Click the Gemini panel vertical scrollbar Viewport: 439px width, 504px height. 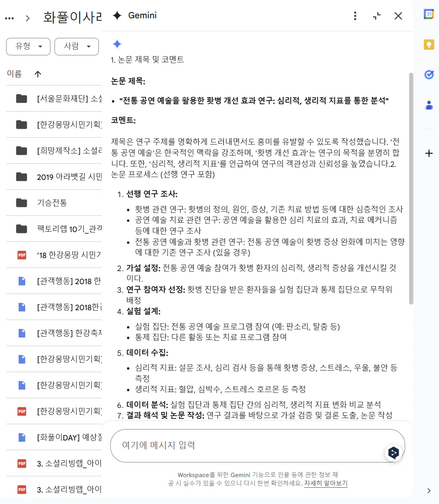pyautogui.click(x=411, y=188)
